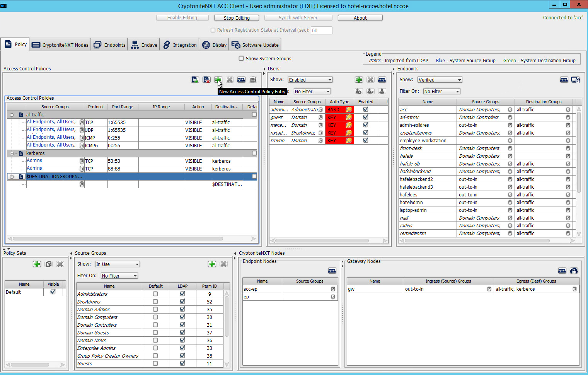Click the grey delete X in Policy Sets
Screen dimensions: 588x375
[60, 264]
